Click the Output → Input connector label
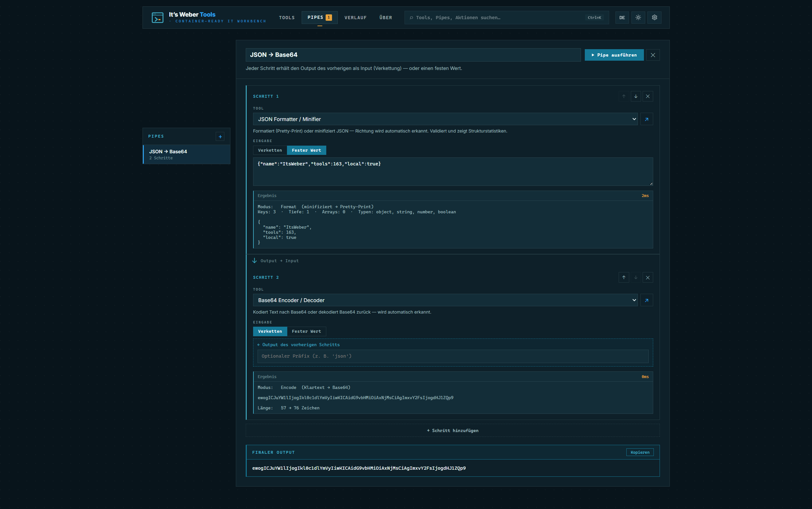 (280, 261)
